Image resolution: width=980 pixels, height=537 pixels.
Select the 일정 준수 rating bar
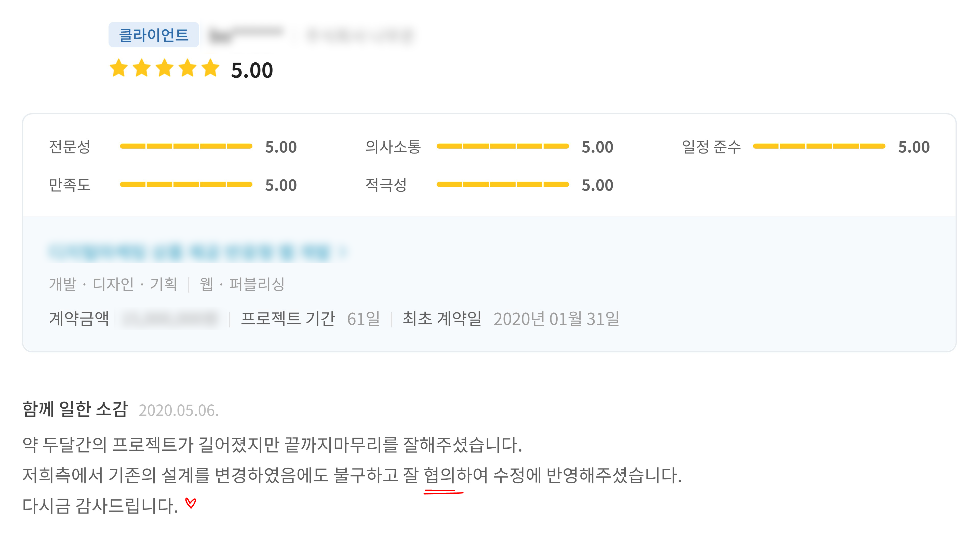point(819,146)
